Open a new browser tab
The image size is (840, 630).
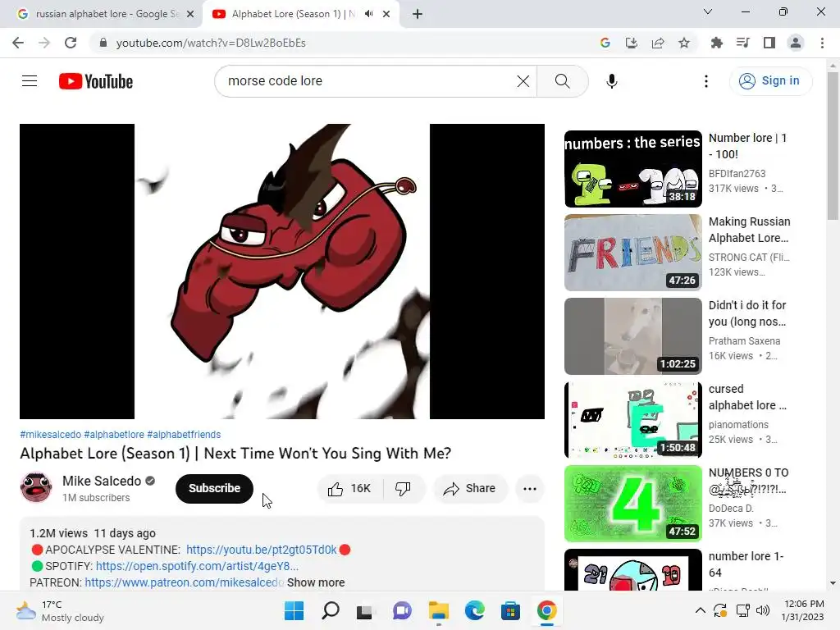pyautogui.click(x=418, y=14)
